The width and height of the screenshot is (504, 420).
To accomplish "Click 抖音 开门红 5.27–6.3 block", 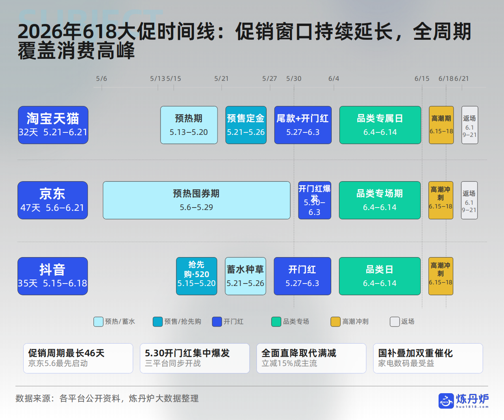I will click(302, 276).
